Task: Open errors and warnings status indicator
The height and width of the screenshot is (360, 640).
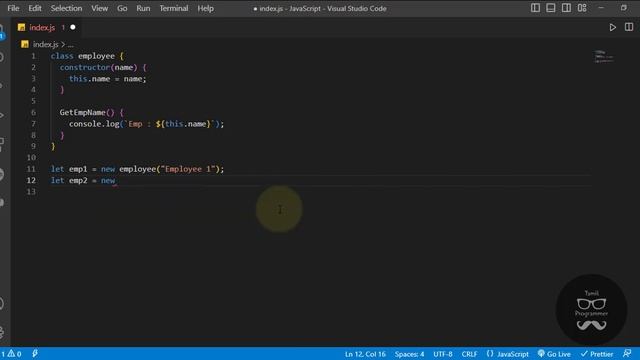Action: [x=11, y=353]
